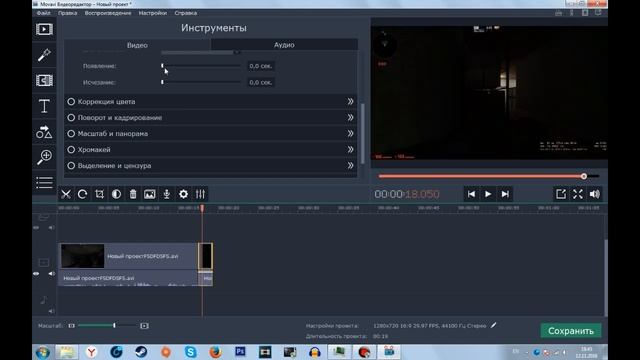Enable the Хромакей circle

point(71,150)
